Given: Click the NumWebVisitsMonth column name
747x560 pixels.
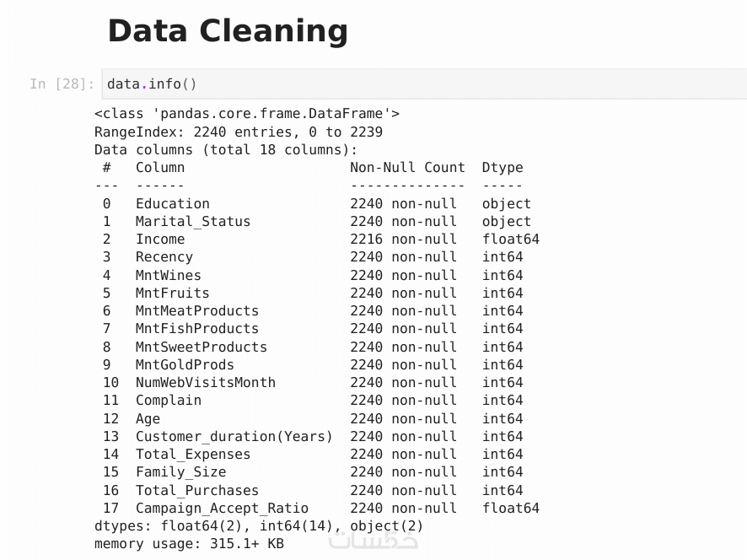Looking at the screenshot, I should click(x=205, y=382).
